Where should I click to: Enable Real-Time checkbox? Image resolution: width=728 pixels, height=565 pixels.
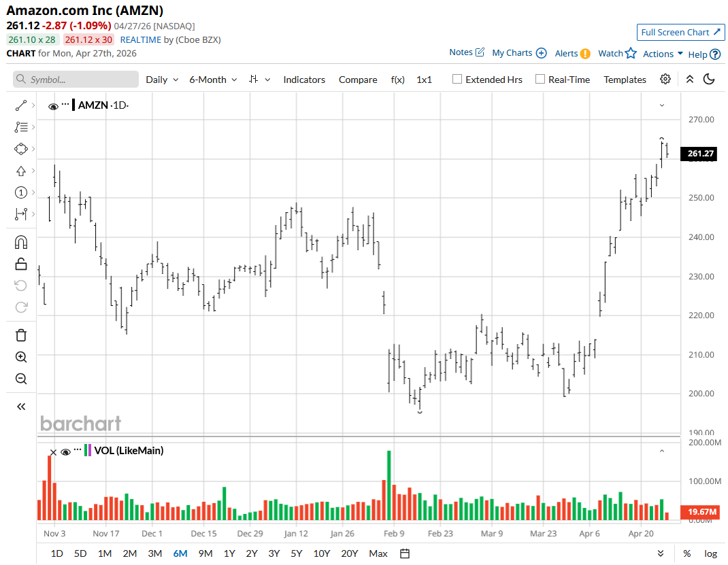coord(540,79)
